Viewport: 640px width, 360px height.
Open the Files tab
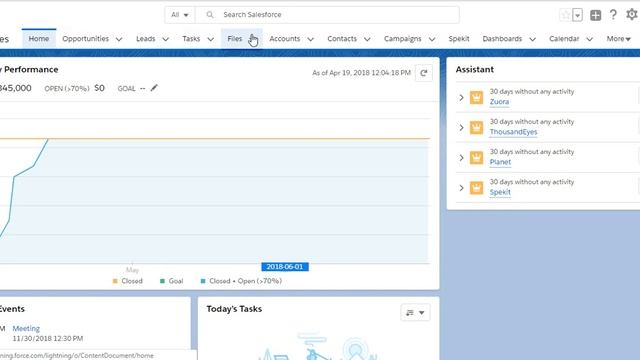click(235, 39)
